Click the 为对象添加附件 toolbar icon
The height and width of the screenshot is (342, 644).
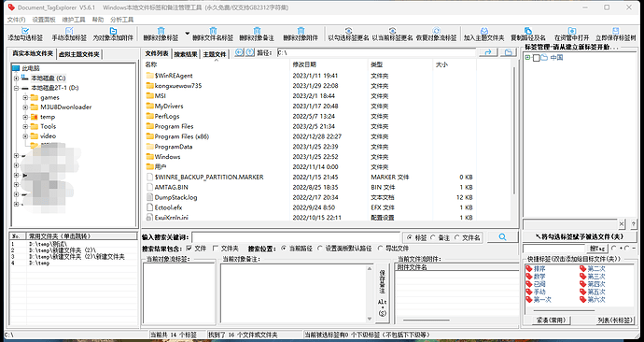click(x=113, y=31)
